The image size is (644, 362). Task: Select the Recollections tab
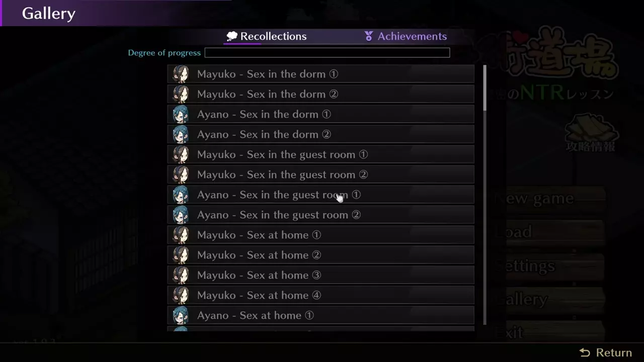[266, 36]
